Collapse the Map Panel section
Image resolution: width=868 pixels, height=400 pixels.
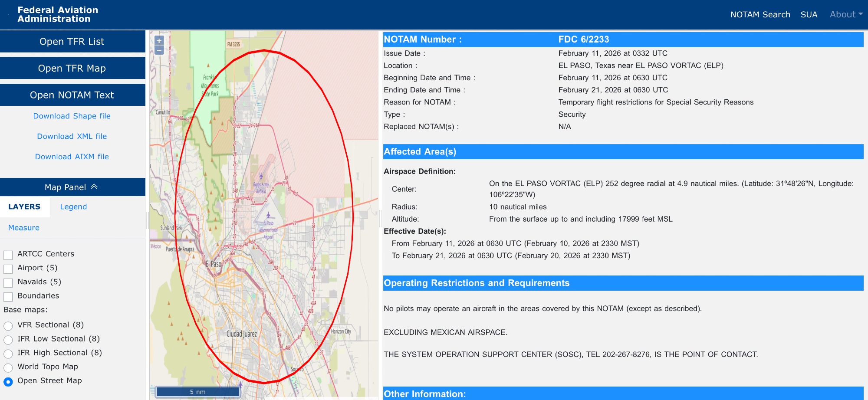tap(72, 187)
